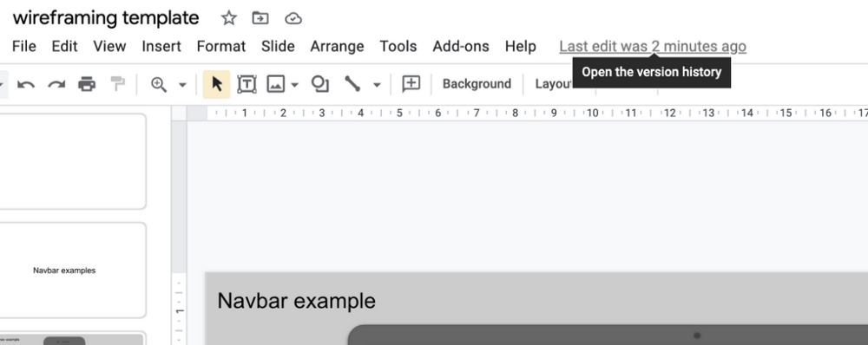Image resolution: width=868 pixels, height=345 pixels.
Task: Click the Redo arrow
Action: 56,85
